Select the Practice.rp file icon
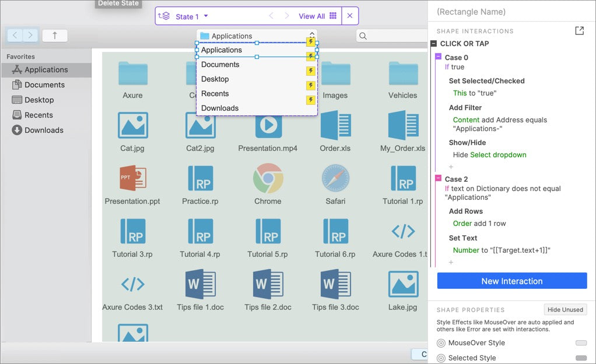The width and height of the screenshot is (596, 364). click(200, 178)
